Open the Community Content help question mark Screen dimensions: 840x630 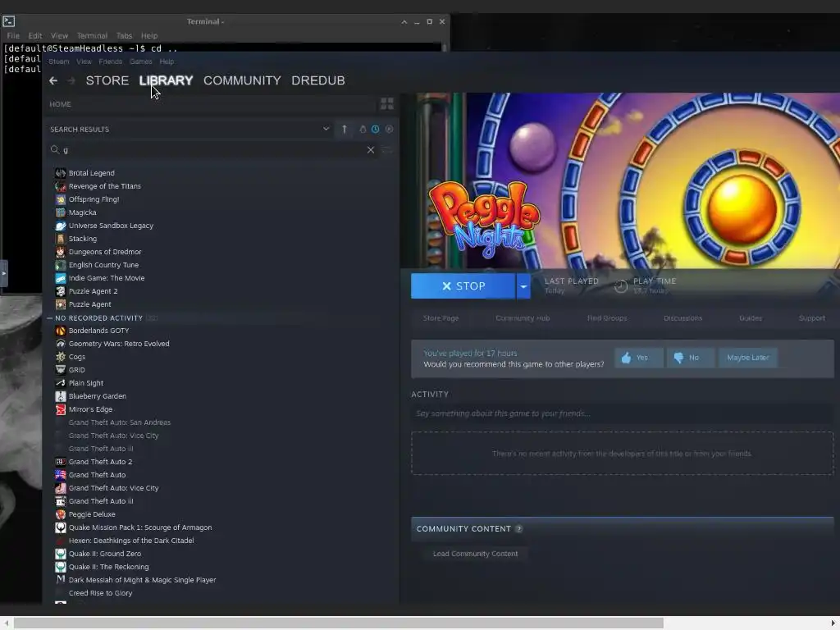click(518, 529)
